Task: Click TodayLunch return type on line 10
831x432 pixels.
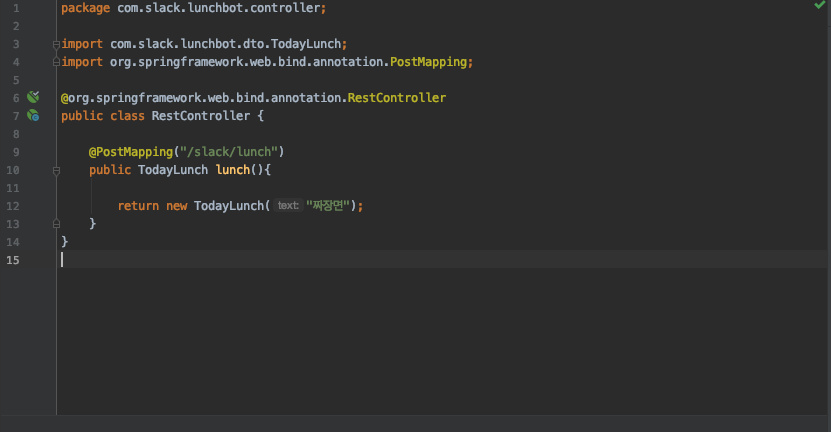Action: 173,170
